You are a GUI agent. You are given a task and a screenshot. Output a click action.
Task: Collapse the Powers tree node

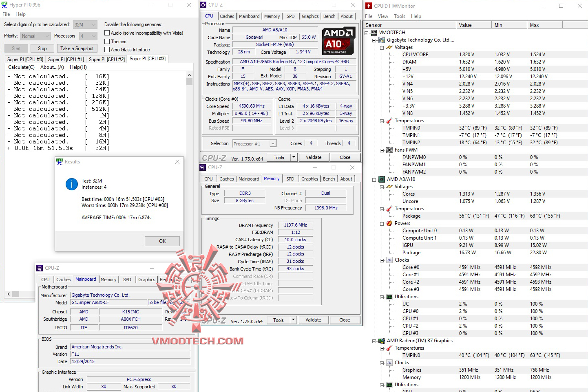382,223
